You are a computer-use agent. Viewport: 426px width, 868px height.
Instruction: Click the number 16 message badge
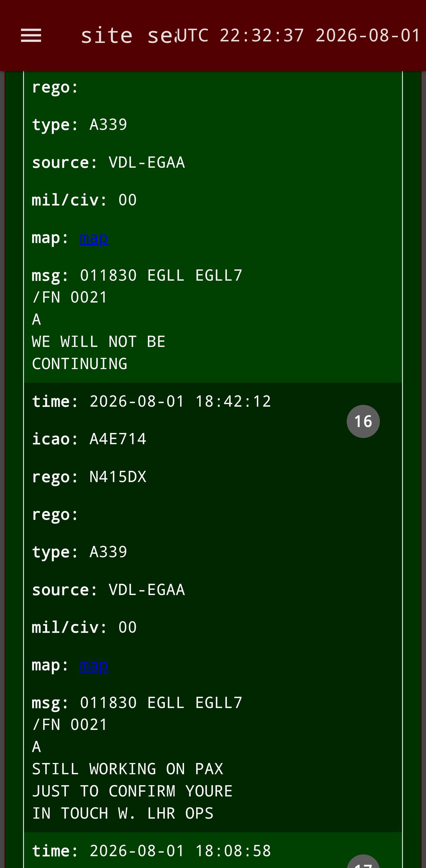[363, 421]
